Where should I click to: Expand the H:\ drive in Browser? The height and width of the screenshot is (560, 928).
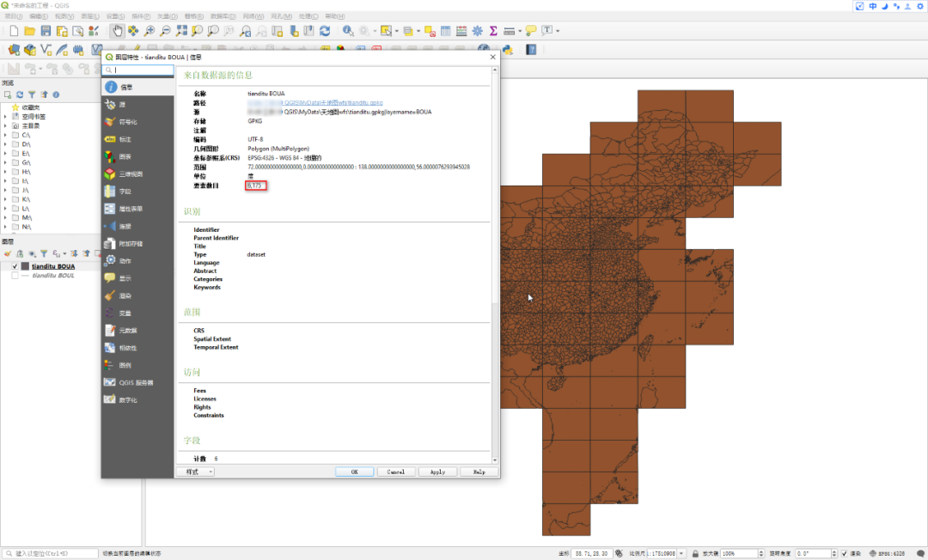point(5,172)
